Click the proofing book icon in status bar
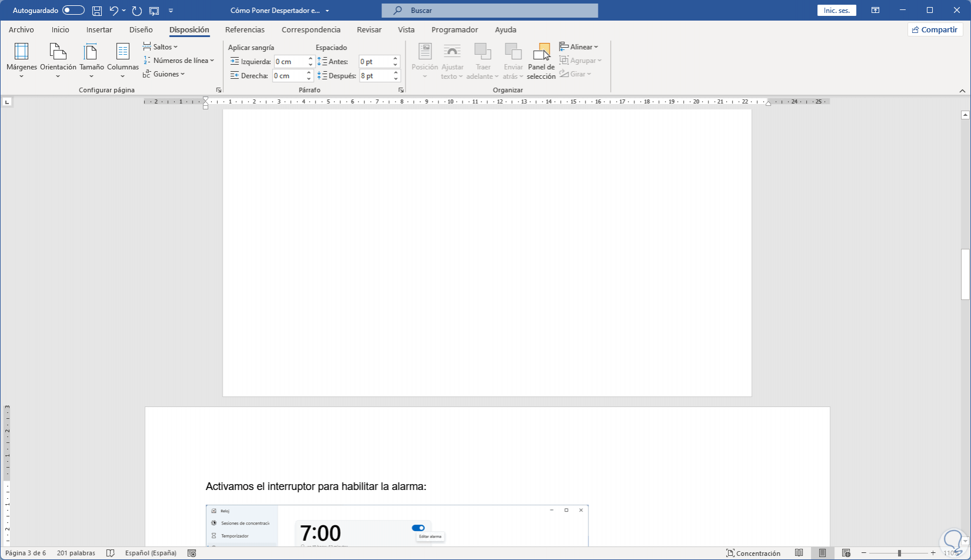The width and height of the screenshot is (971, 560). pos(110,553)
